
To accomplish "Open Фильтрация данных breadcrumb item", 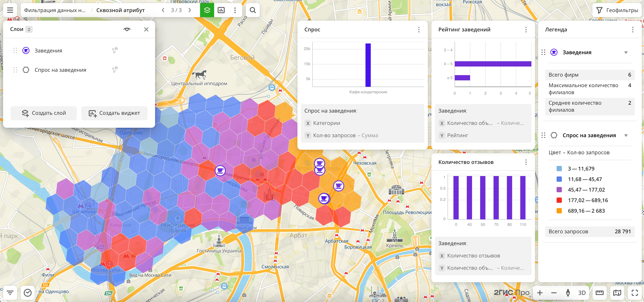I will coord(55,10).
